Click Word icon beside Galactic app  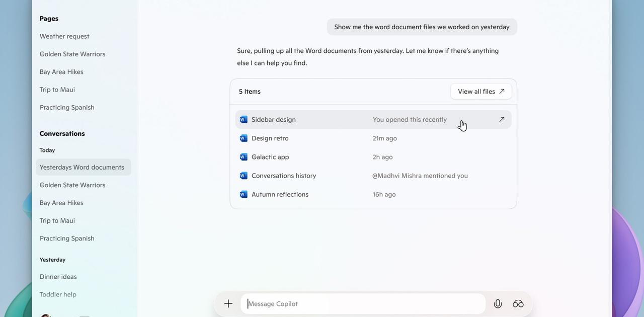(x=244, y=157)
